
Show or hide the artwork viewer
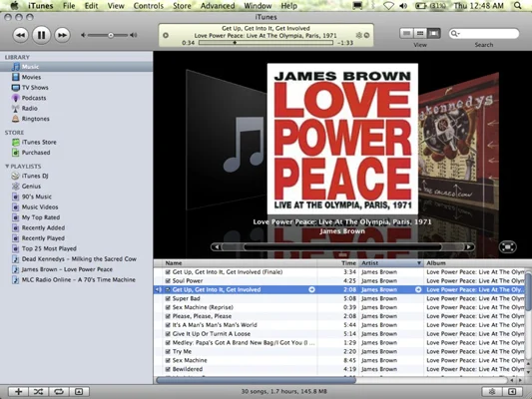coord(79,392)
